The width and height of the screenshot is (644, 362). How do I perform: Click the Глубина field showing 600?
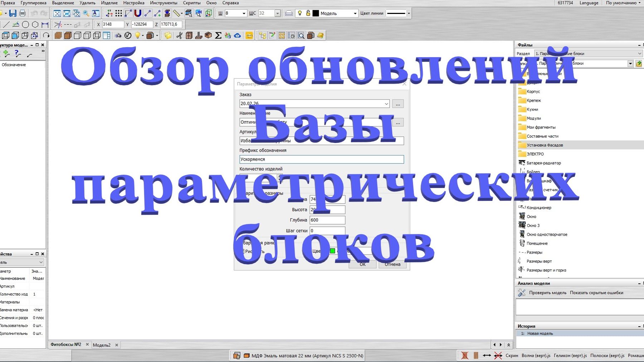pos(327,220)
